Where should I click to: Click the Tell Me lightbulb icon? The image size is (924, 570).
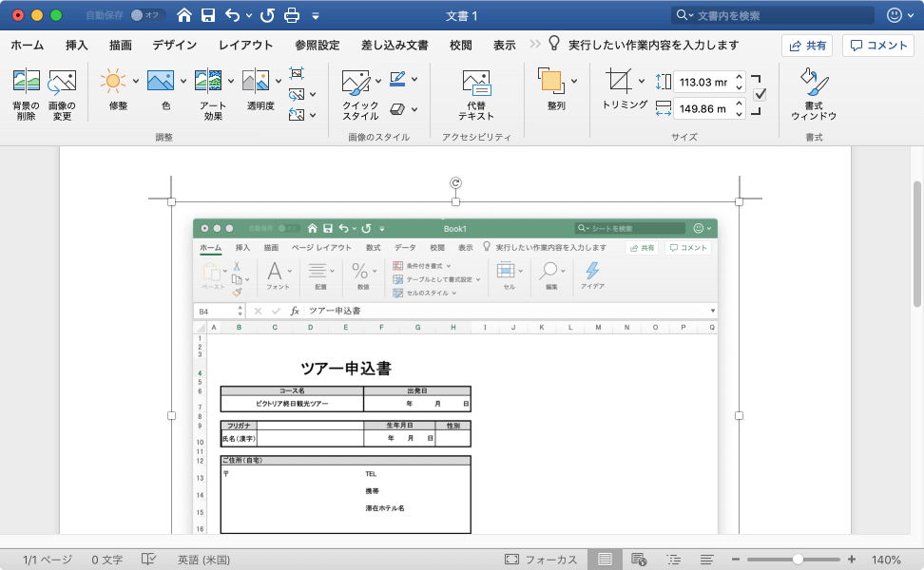[x=554, y=43]
